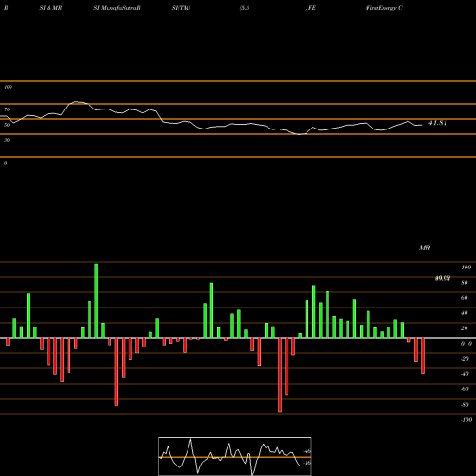This screenshot has height=476, width=476.
Task: Click the last red bar in MR histogram
Action: pyautogui.click(x=423, y=356)
